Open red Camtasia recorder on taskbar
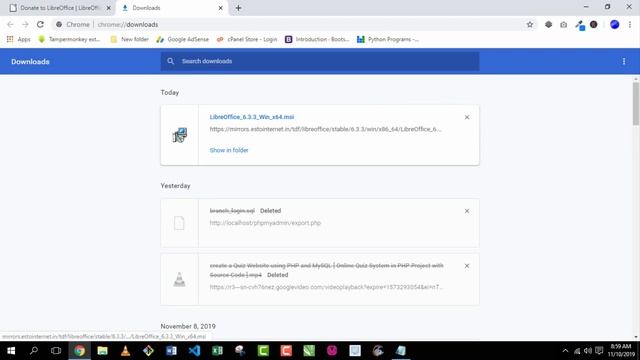Image resolution: width=640 pixels, height=360 pixels. [286, 351]
